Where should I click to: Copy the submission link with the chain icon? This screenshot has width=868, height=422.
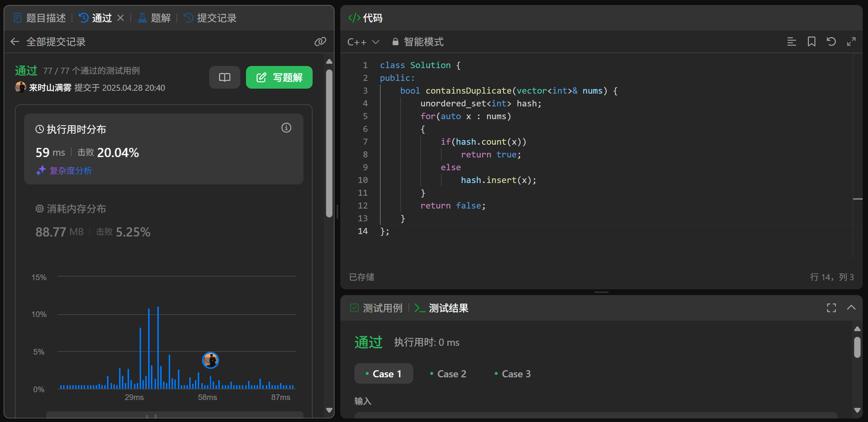click(x=320, y=42)
